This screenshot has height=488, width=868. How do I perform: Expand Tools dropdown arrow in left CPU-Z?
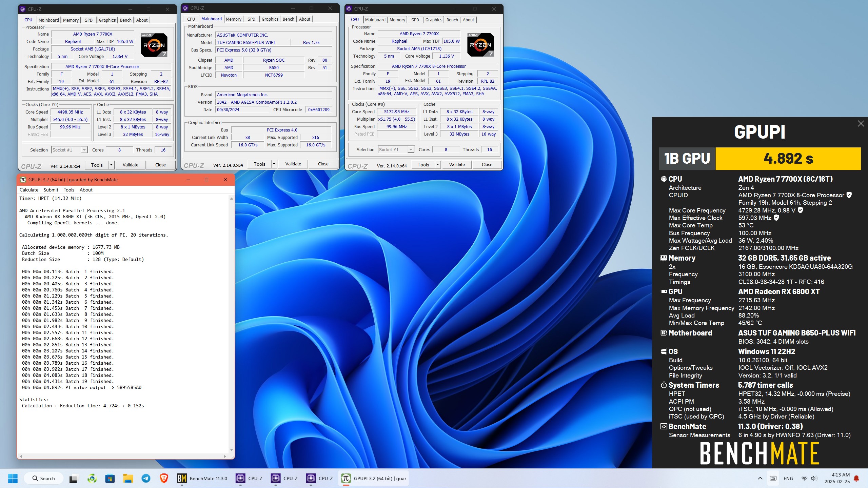point(111,165)
